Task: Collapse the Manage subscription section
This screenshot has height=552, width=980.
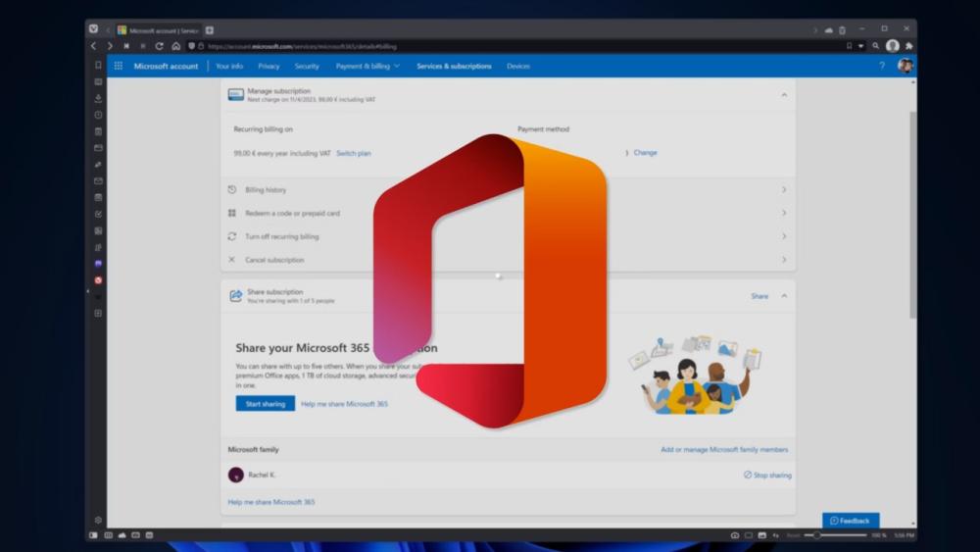Action: point(784,95)
